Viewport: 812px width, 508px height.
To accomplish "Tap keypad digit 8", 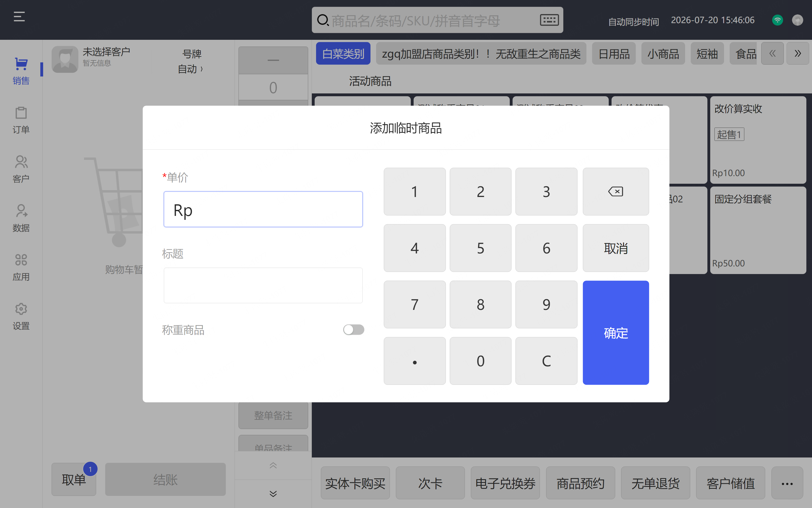I will pos(480,305).
